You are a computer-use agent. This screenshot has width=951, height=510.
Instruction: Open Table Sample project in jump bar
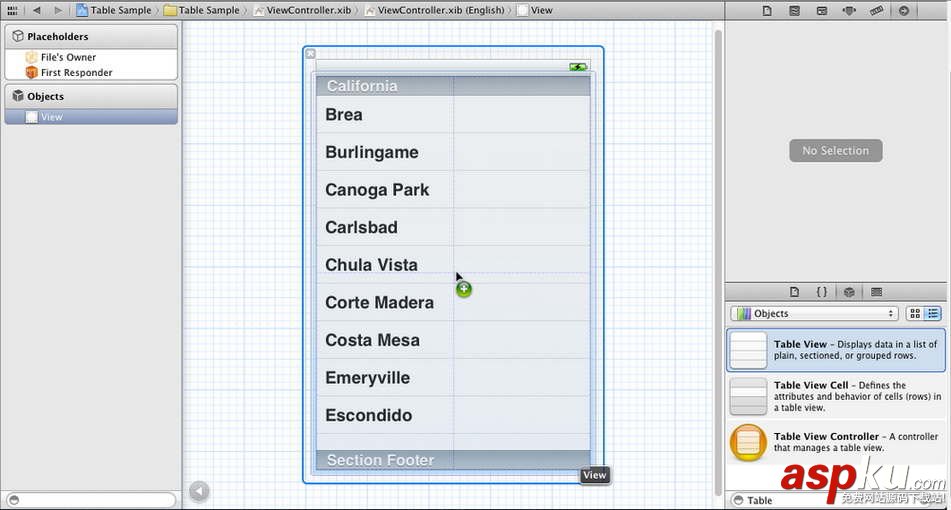(114, 10)
